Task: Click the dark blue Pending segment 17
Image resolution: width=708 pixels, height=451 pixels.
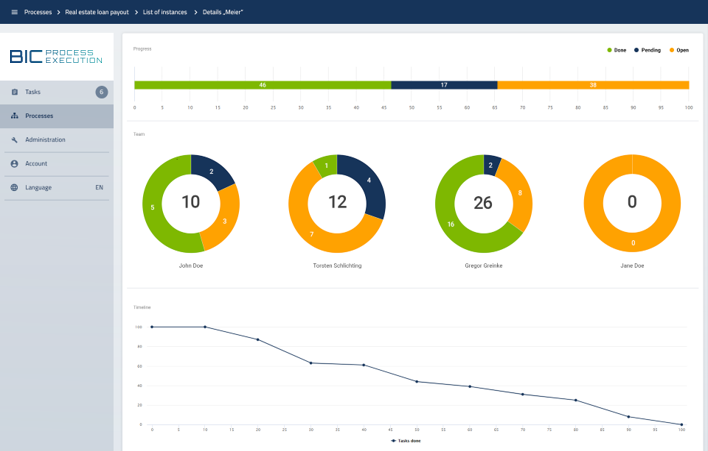Action: pyautogui.click(x=444, y=85)
